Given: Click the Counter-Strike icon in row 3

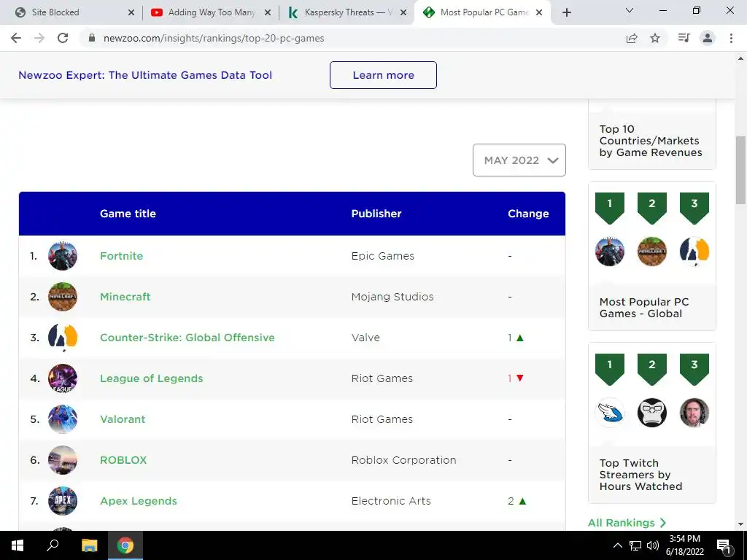Looking at the screenshot, I should point(63,338).
